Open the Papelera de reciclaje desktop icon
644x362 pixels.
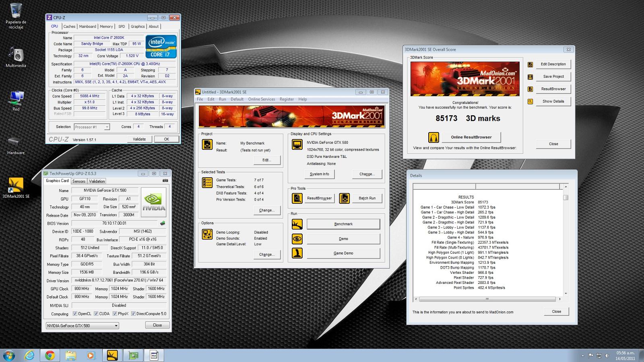(16, 16)
